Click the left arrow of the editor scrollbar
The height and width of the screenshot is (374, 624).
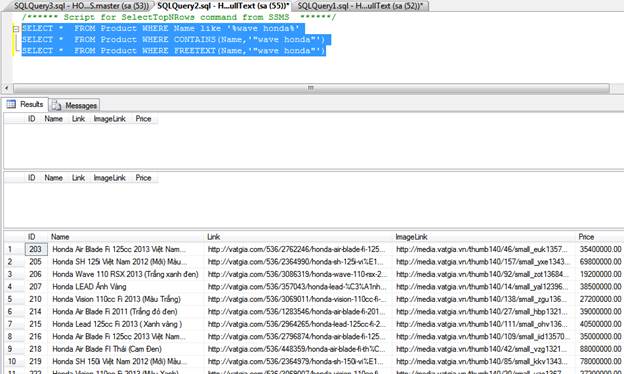click(x=6, y=88)
